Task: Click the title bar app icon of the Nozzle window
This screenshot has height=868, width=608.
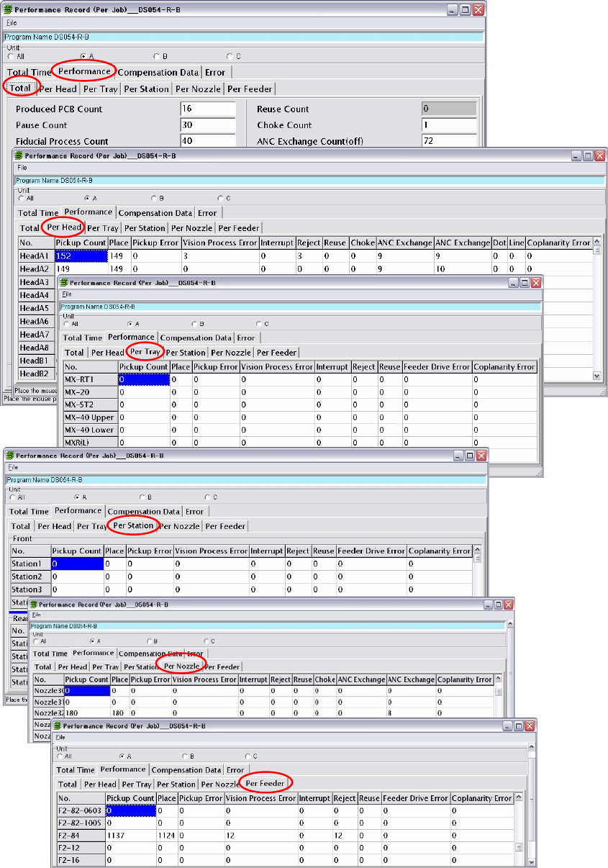Action: [33, 605]
